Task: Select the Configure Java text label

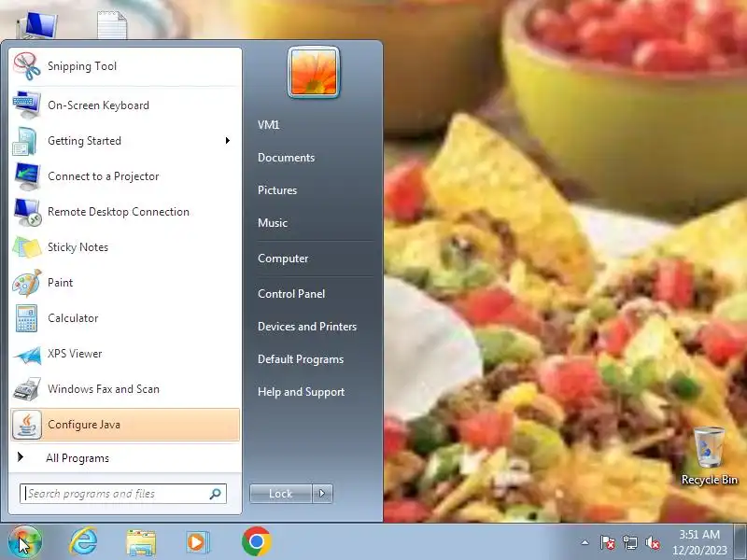Action: pos(84,425)
